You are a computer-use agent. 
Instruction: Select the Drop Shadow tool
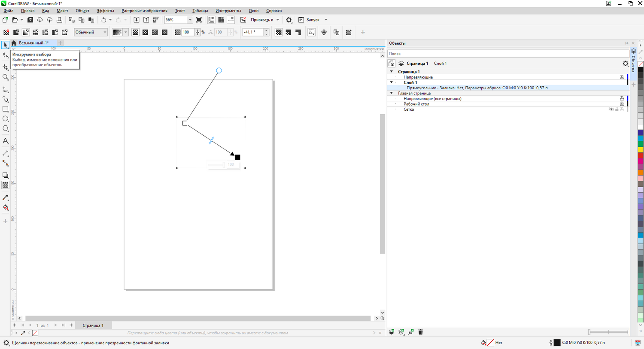pos(6,175)
